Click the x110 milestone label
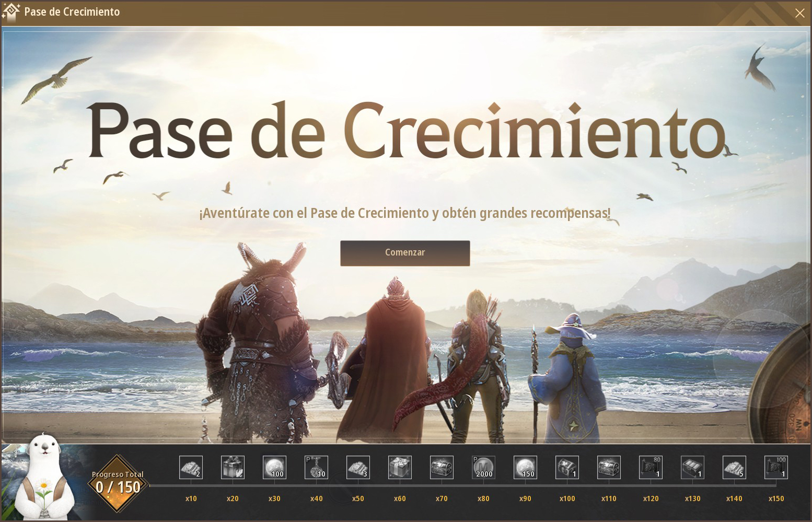This screenshot has width=812, height=522. (609, 498)
